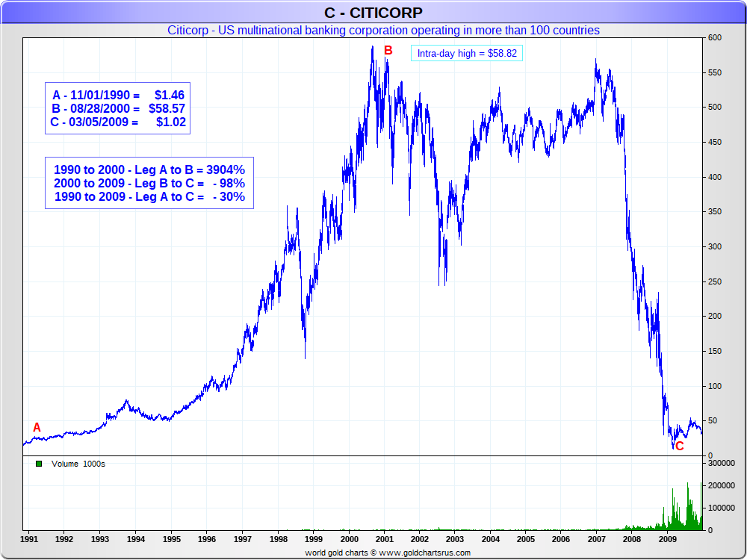The image size is (747, 560).
Task: Click the 100000 volume axis value
Action: (x=722, y=508)
